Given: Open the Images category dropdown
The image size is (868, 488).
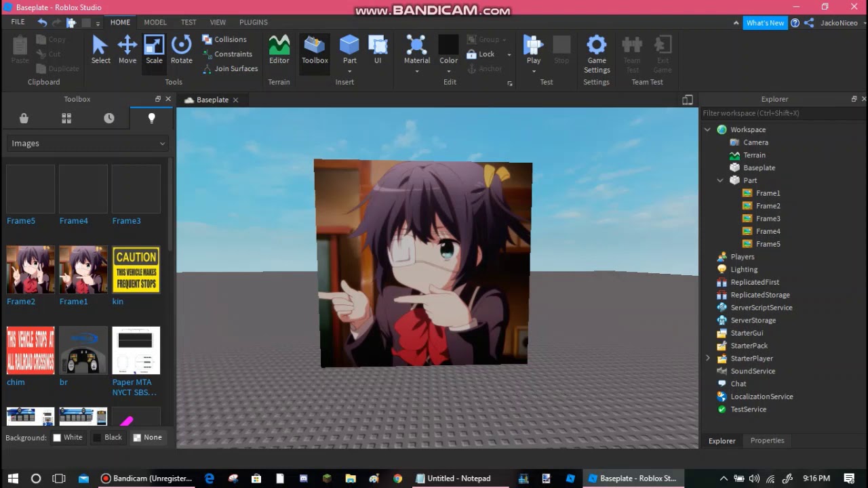Looking at the screenshot, I should click(x=87, y=143).
